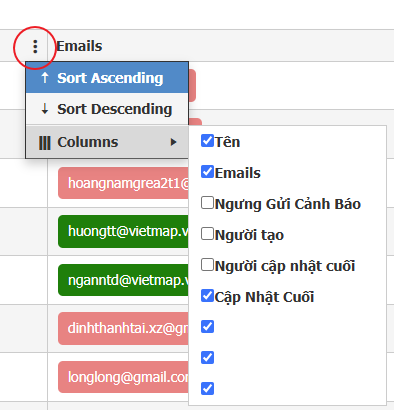The image size is (394, 410).
Task: Click the column bars icon beside Columns
Action: click(45, 143)
